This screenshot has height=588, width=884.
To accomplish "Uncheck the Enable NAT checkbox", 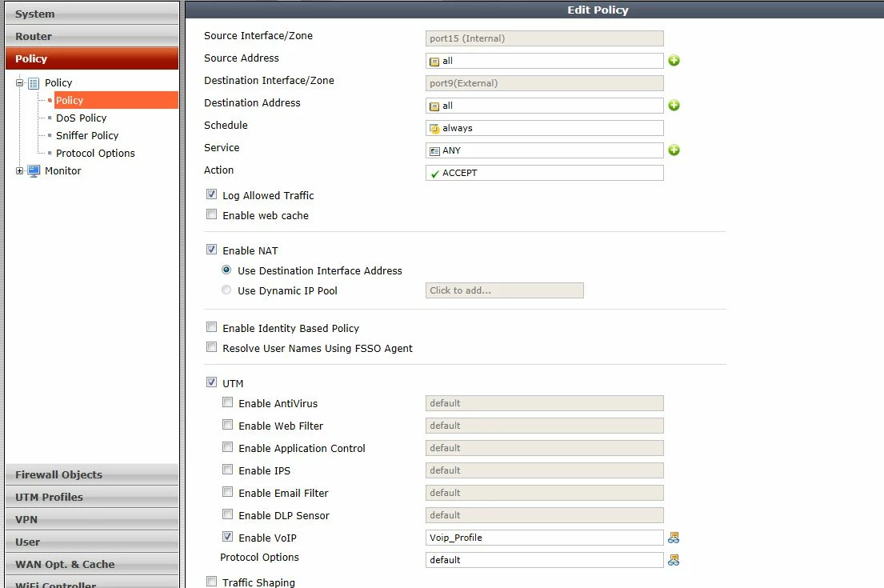I will 211,249.
